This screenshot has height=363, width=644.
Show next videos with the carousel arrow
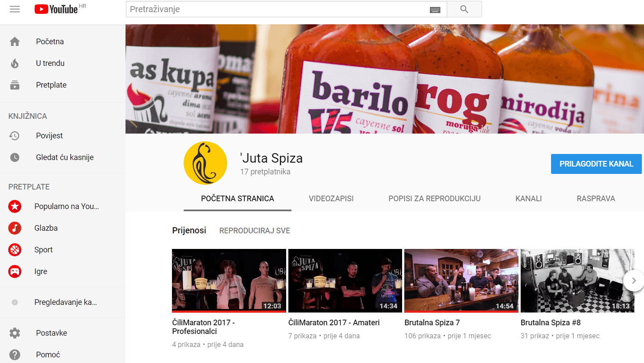point(634,281)
